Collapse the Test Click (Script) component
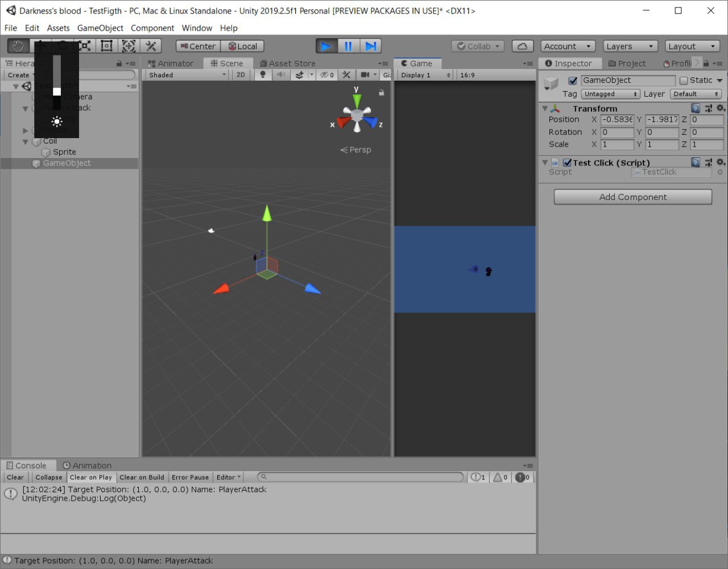 pos(545,163)
